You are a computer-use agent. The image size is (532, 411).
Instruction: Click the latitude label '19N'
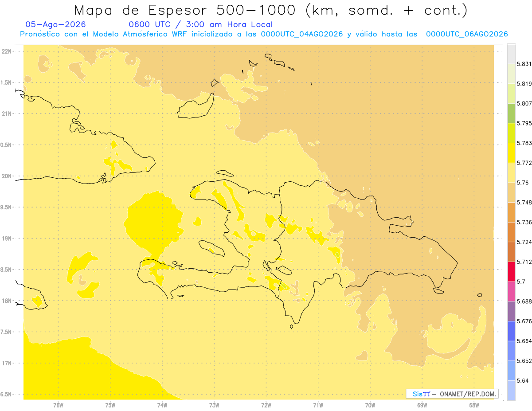pos(7,239)
